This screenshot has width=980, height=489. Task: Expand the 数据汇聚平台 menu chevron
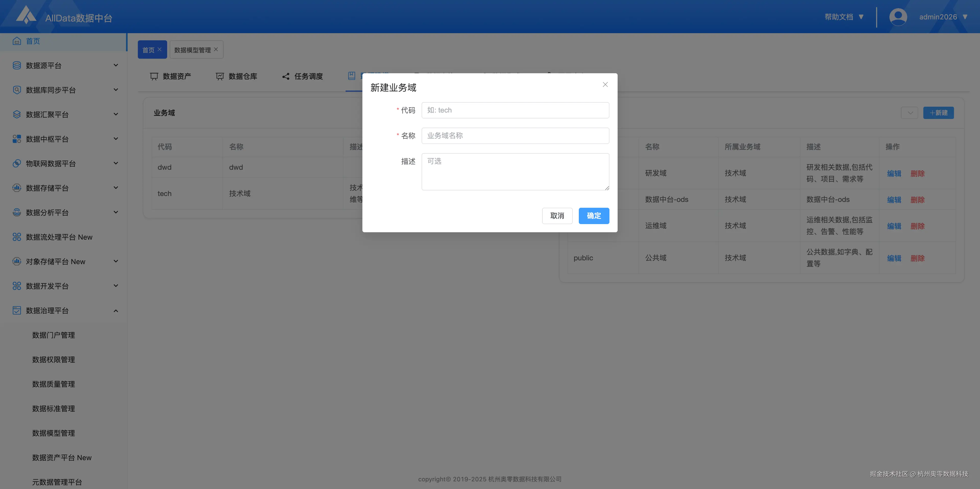(116, 114)
